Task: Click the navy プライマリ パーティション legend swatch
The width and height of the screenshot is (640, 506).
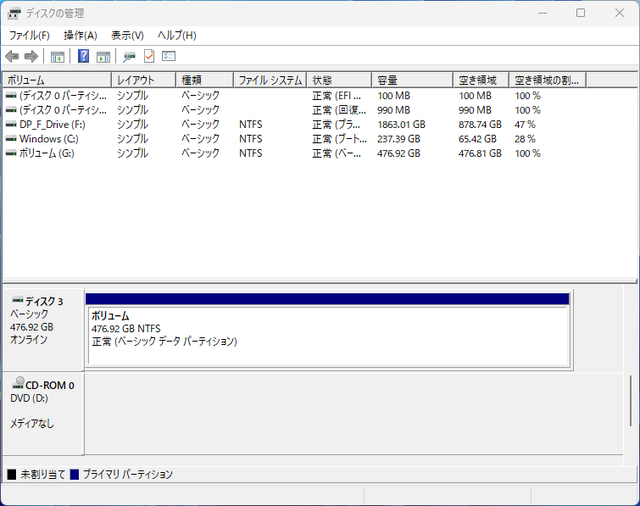Action: [x=74, y=474]
